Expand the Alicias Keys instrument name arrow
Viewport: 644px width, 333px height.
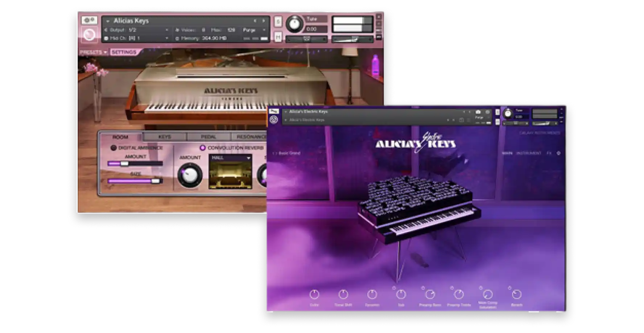point(108,21)
